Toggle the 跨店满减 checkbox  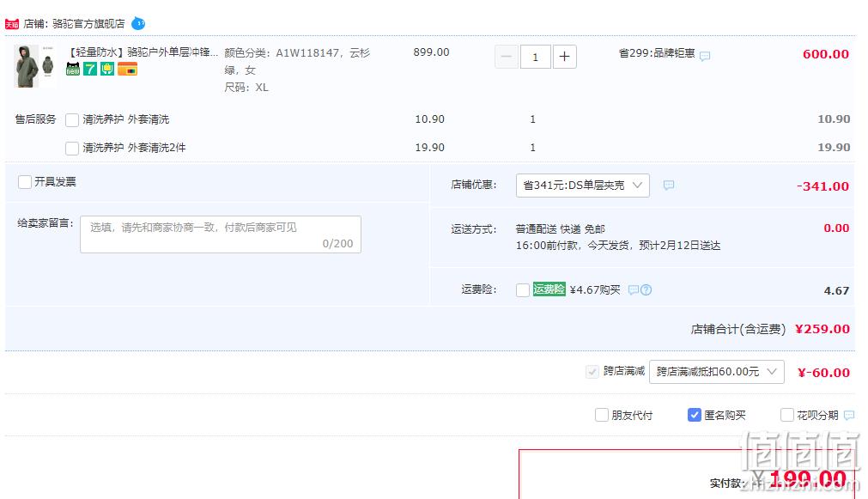click(x=592, y=372)
